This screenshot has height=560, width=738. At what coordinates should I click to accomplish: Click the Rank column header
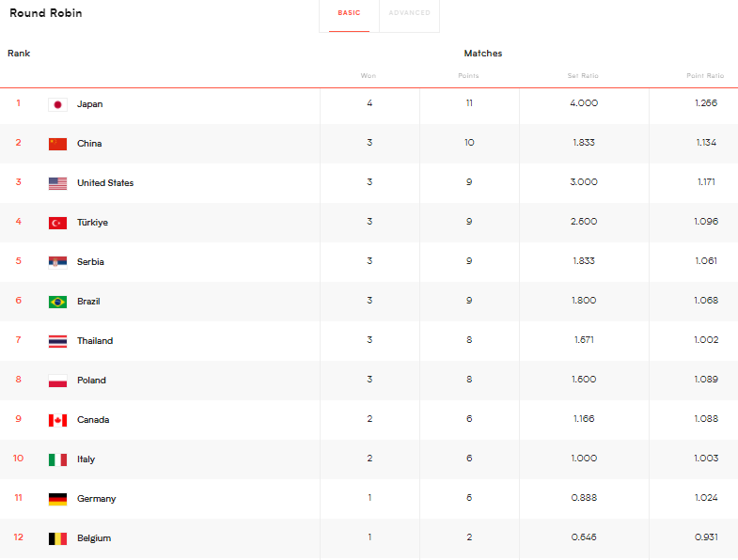(x=19, y=54)
